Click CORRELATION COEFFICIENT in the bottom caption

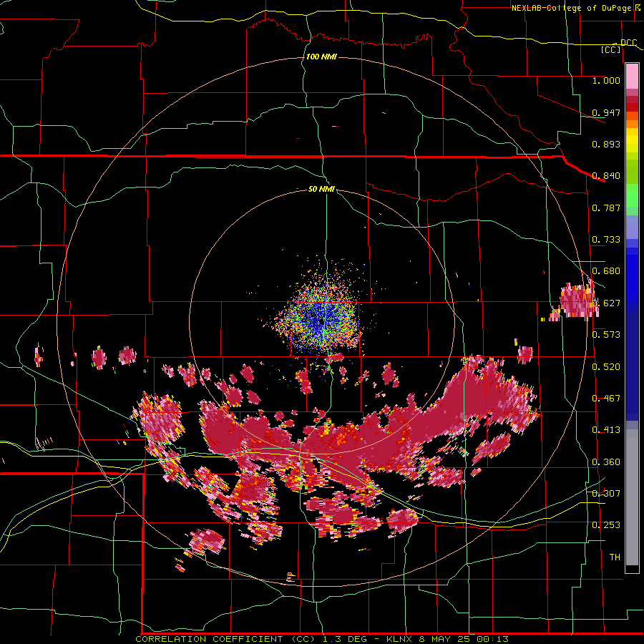pyautogui.click(x=209, y=639)
